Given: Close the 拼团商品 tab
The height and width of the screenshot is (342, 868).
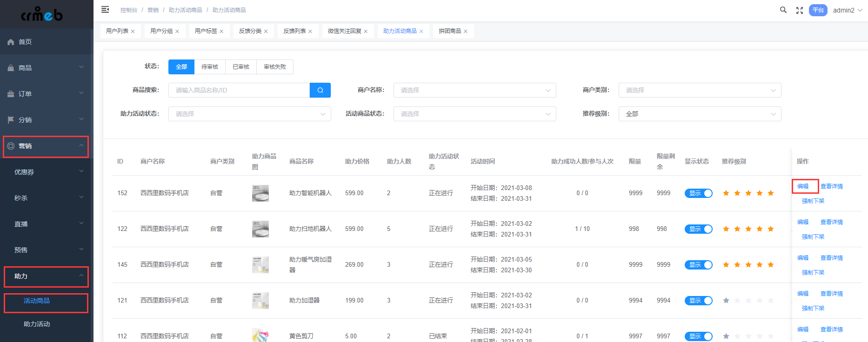Looking at the screenshot, I should (466, 32).
